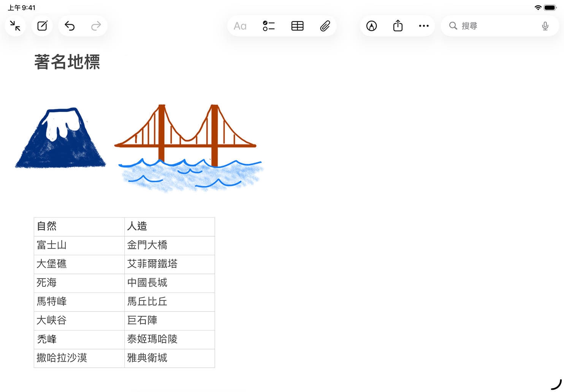Open the more options ellipsis menu
The height and width of the screenshot is (392, 564).
(x=424, y=26)
